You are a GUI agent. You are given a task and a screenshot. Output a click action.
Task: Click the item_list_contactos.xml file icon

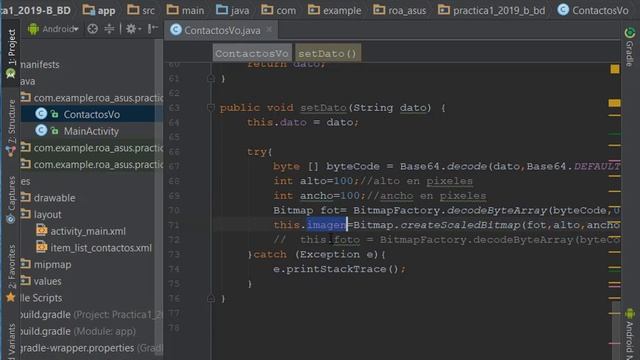pyautogui.click(x=41, y=247)
